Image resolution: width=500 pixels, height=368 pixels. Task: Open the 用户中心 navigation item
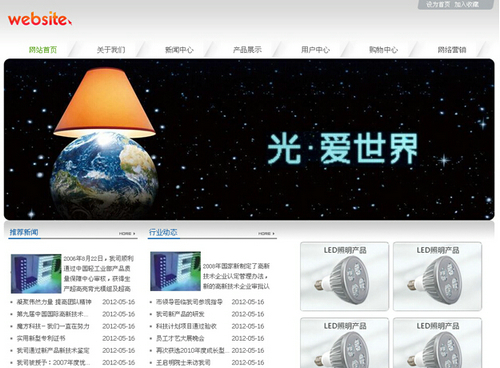pos(315,50)
